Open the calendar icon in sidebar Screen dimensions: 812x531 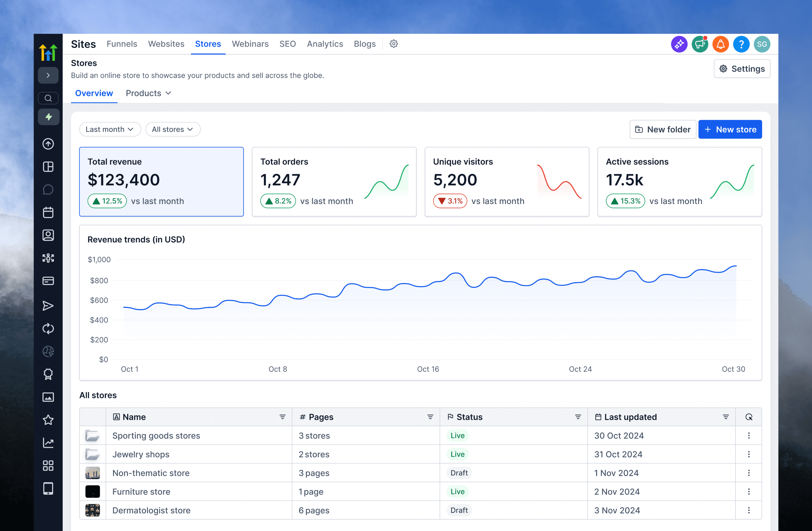coord(48,212)
